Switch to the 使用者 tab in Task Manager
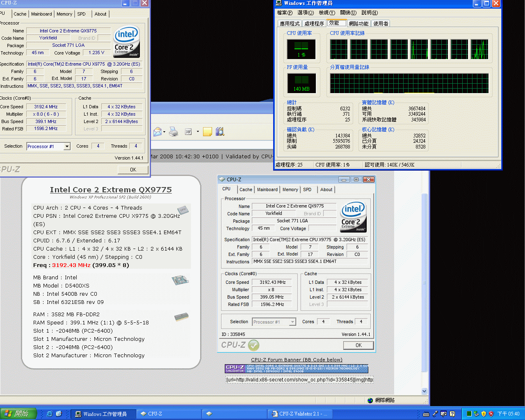This screenshot has height=420, width=525. point(381,23)
